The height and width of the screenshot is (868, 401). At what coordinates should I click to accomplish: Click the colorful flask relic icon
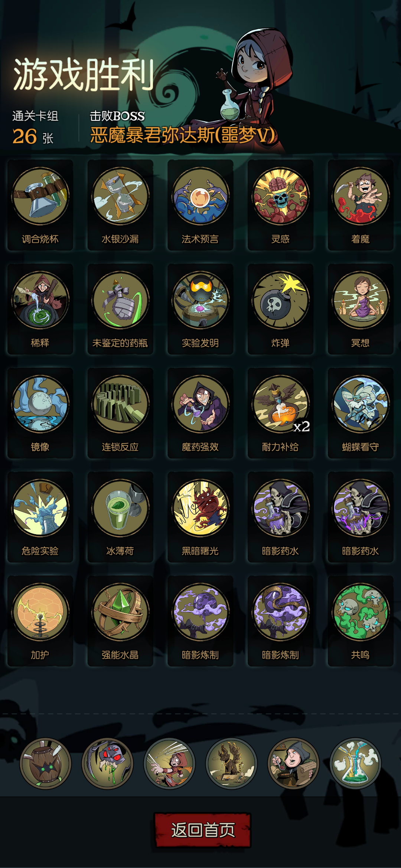355,763
